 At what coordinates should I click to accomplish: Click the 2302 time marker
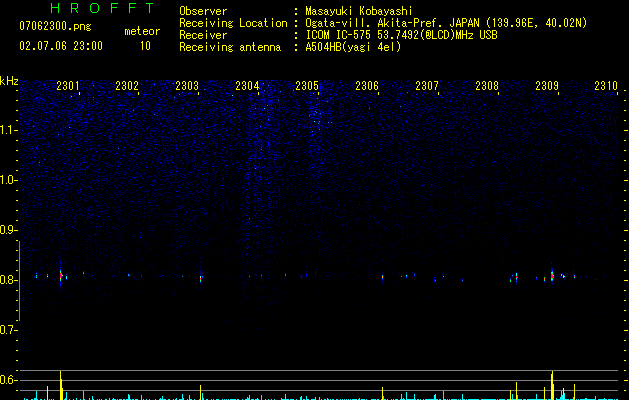(x=127, y=86)
